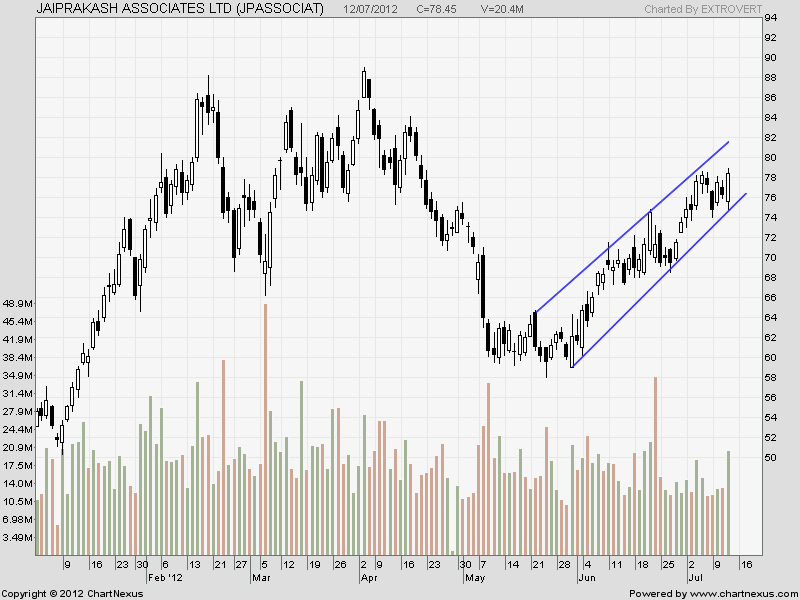The height and width of the screenshot is (600, 800).
Task: Click the 50 price axis label
Action: click(x=772, y=458)
